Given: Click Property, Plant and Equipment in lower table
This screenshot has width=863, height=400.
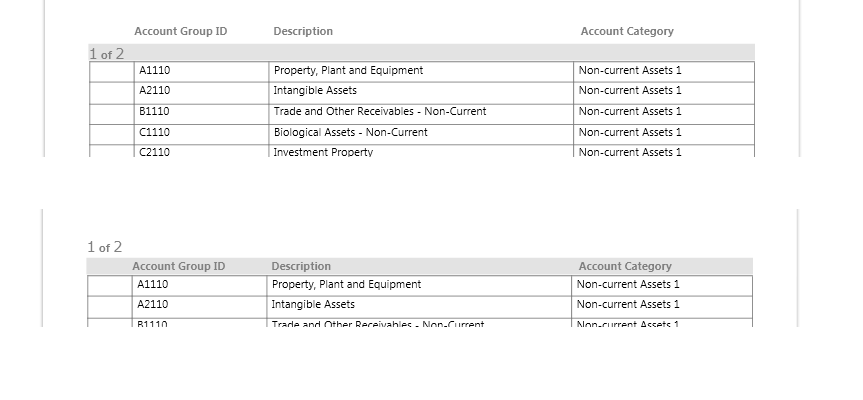Looking at the screenshot, I should pyautogui.click(x=346, y=284).
